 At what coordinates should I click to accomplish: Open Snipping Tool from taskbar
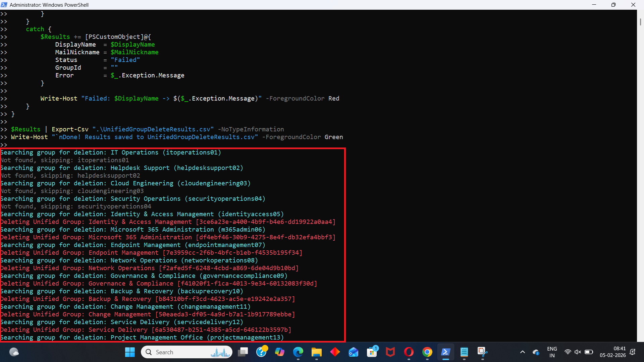tap(482, 352)
